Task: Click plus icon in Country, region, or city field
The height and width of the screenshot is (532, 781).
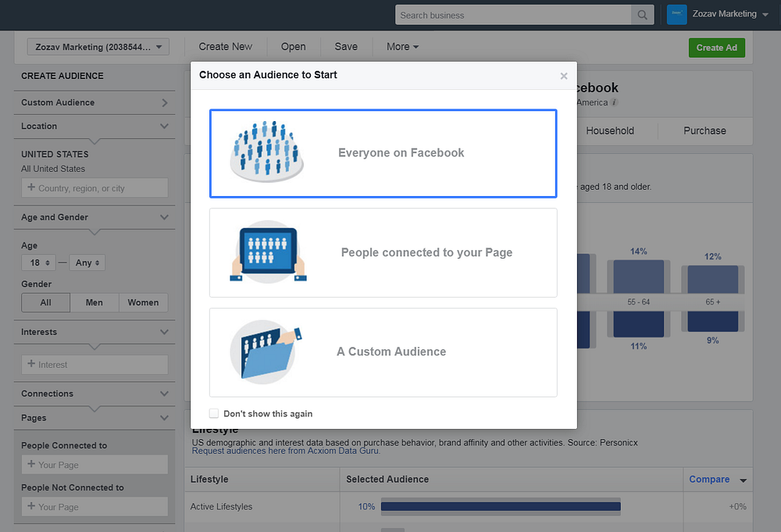Action: (x=31, y=187)
